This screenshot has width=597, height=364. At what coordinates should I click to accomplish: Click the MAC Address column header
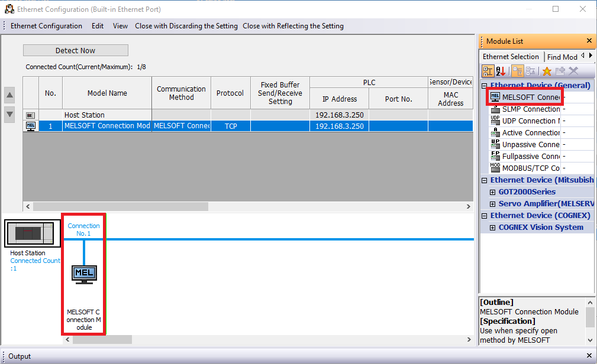[x=451, y=99]
